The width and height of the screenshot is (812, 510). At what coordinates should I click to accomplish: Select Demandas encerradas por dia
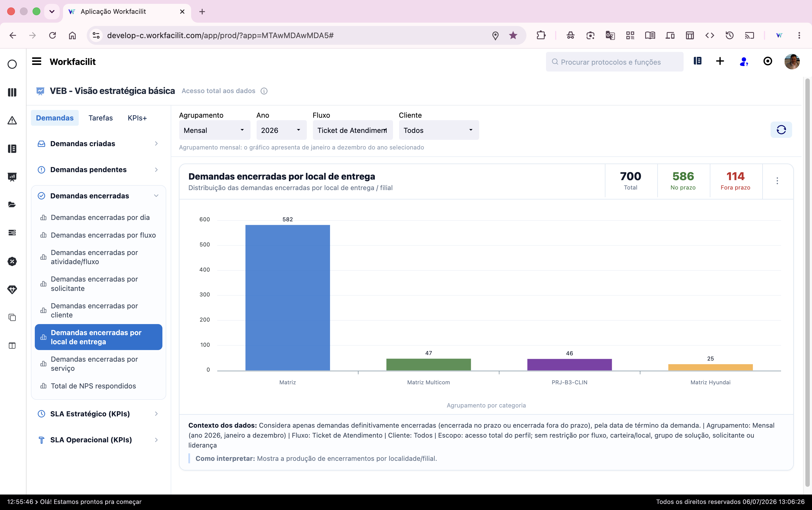coord(99,217)
